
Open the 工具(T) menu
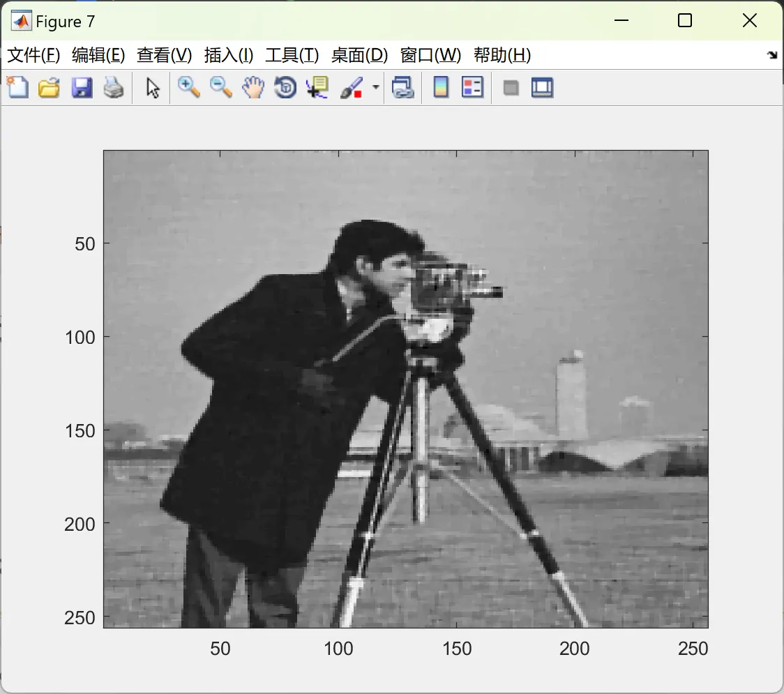pos(292,55)
